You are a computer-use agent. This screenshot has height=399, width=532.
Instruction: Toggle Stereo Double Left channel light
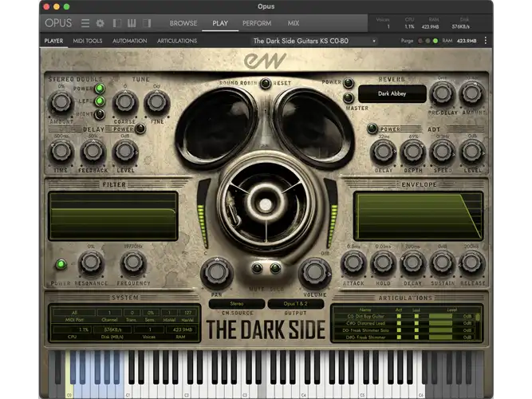tap(100, 101)
